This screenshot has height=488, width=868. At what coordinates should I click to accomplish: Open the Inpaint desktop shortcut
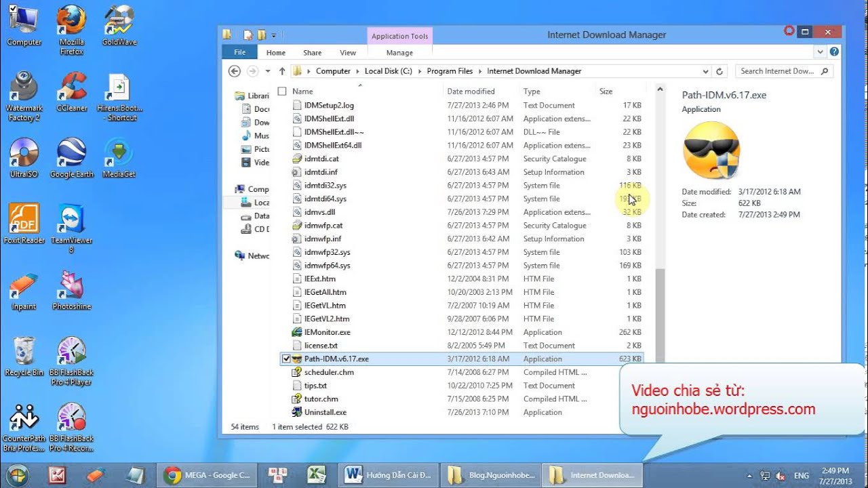(x=24, y=289)
